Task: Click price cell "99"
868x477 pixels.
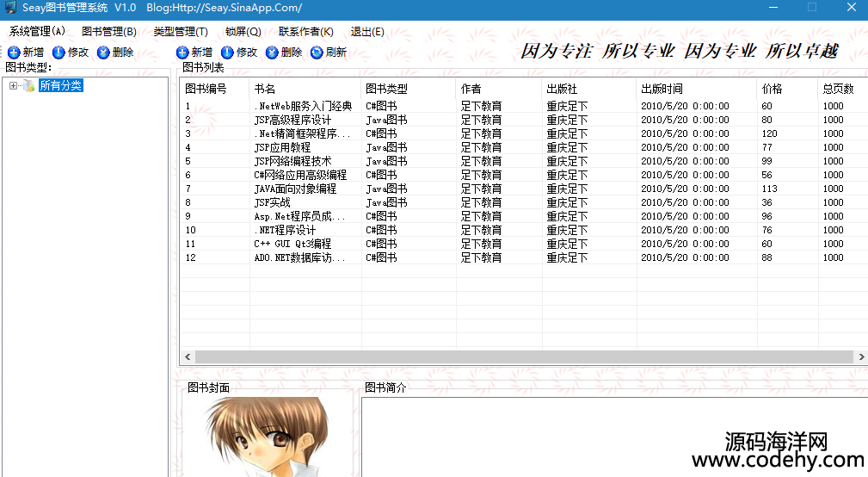Action: [766, 161]
